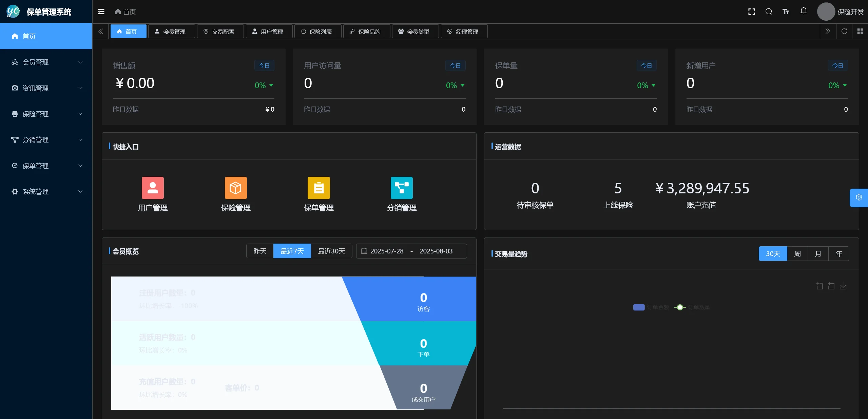Image resolution: width=868 pixels, height=419 pixels.
Task: Open 保险管理 orange shortcut icon
Action: point(236,188)
